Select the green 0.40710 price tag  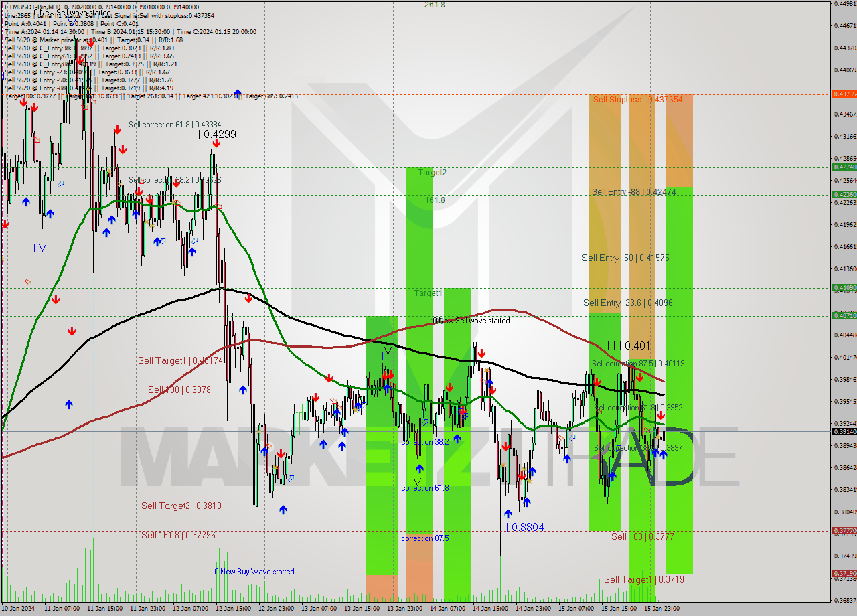point(844,315)
